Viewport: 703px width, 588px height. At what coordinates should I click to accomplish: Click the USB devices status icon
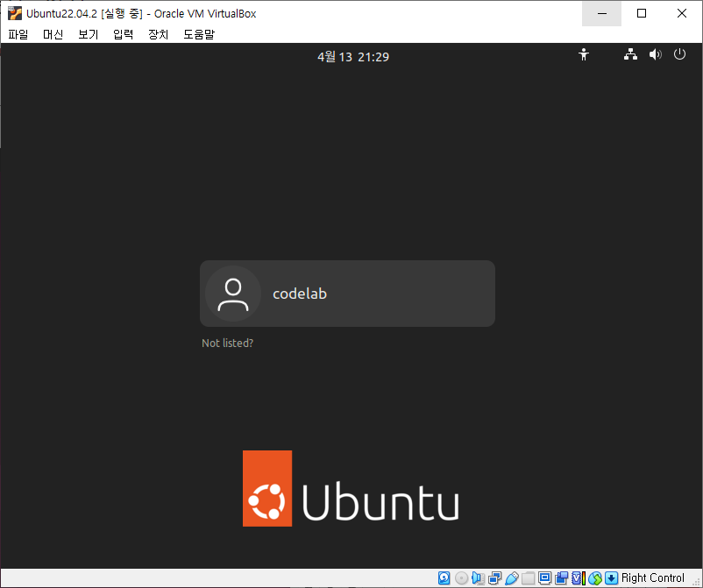click(x=512, y=578)
